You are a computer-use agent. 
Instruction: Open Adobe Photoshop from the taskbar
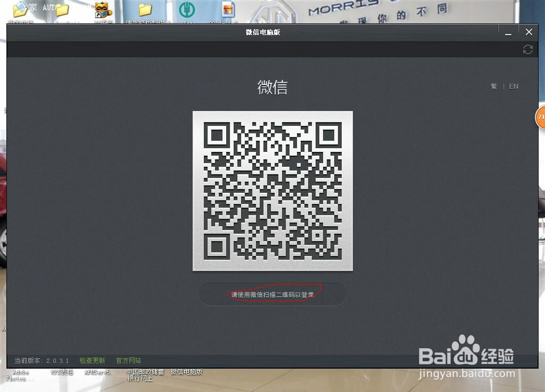20,374
